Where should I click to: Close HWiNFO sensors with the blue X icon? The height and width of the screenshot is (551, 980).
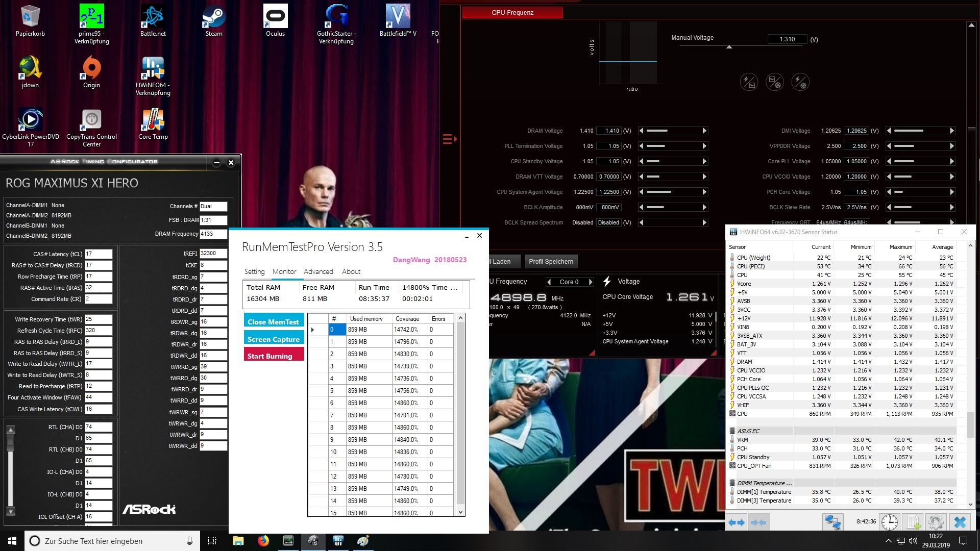click(960, 522)
